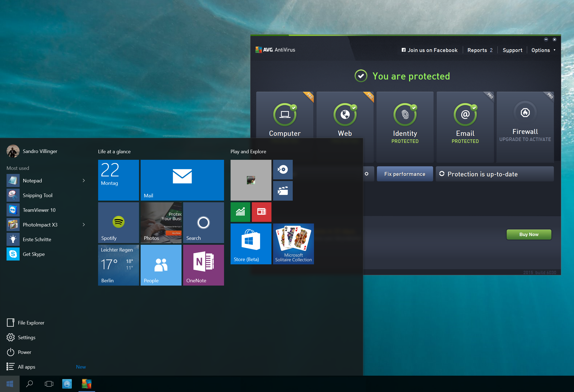The image size is (574, 392).
Task: Click the AVG AntiVirus logo
Action: (275, 50)
